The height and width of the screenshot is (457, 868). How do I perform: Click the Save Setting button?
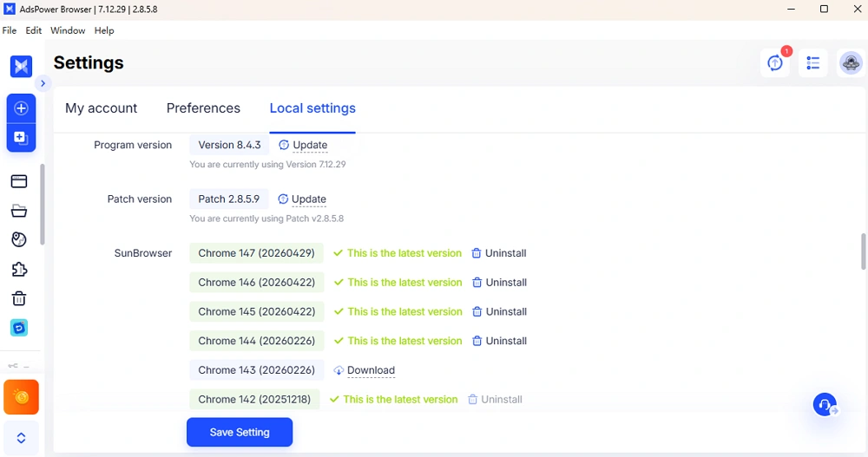click(x=240, y=432)
